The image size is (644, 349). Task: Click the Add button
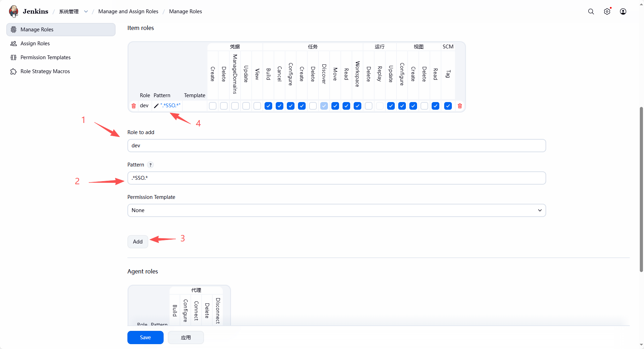click(138, 242)
